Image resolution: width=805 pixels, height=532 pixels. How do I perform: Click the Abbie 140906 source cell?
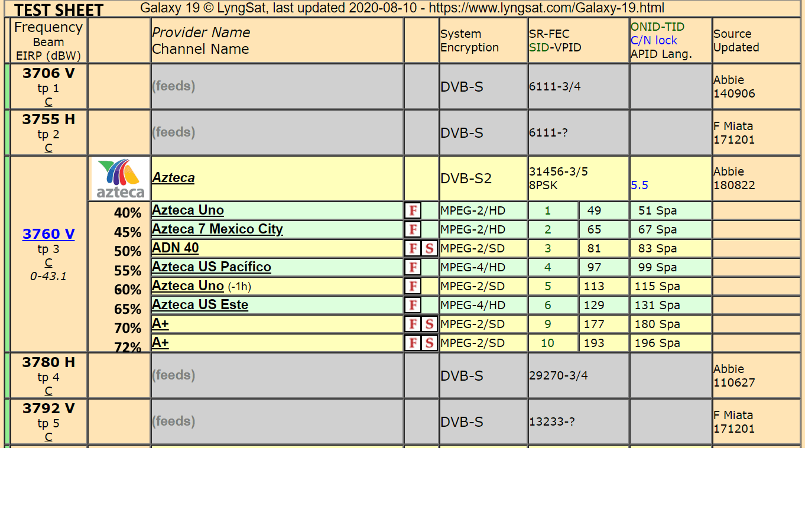tap(756, 86)
